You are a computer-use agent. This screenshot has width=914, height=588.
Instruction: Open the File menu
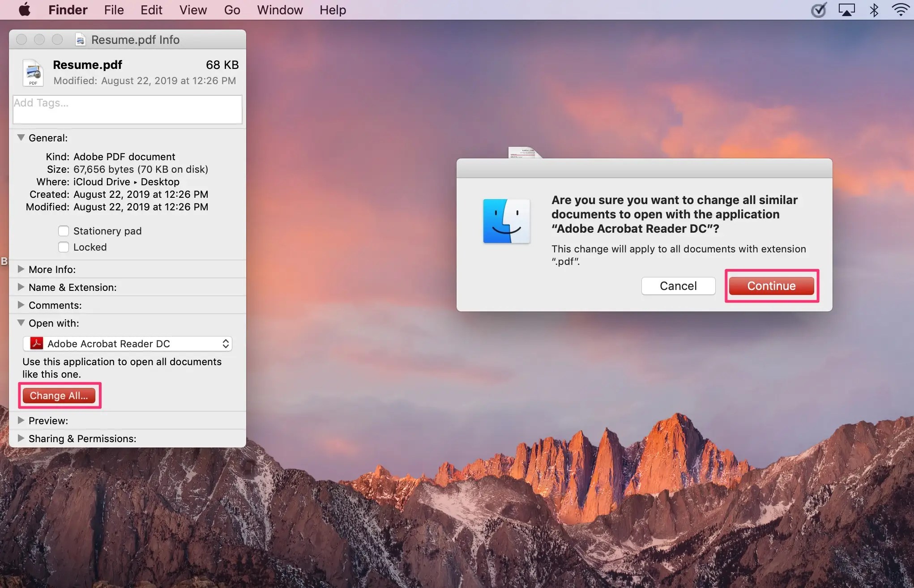point(114,10)
